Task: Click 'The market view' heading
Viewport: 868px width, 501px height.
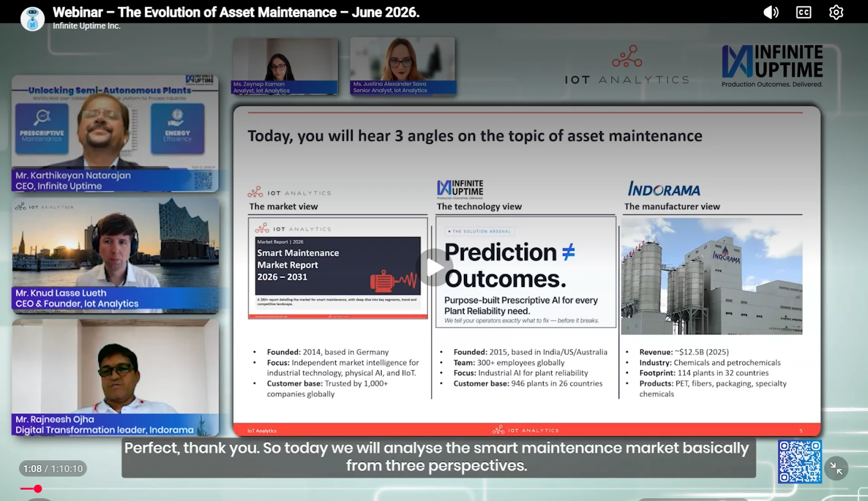Action: 284,206
